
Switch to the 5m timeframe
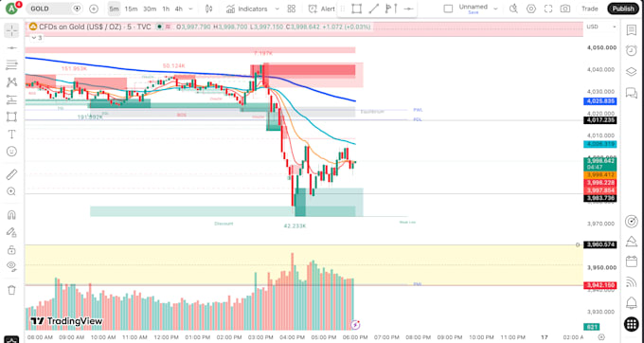(114, 9)
